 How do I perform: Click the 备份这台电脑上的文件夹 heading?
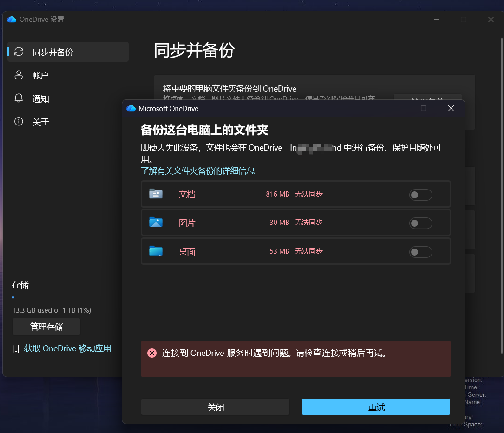[204, 130]
